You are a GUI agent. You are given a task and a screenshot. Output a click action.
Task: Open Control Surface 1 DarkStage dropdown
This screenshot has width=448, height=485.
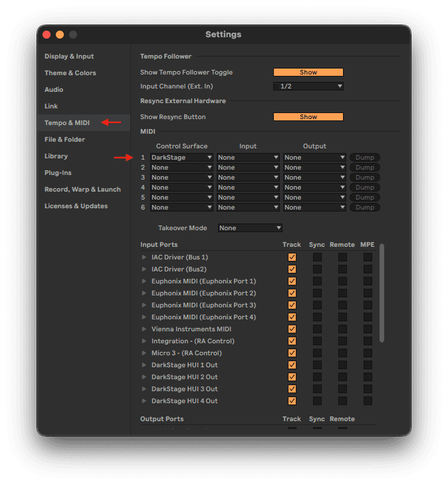(181, 157)
